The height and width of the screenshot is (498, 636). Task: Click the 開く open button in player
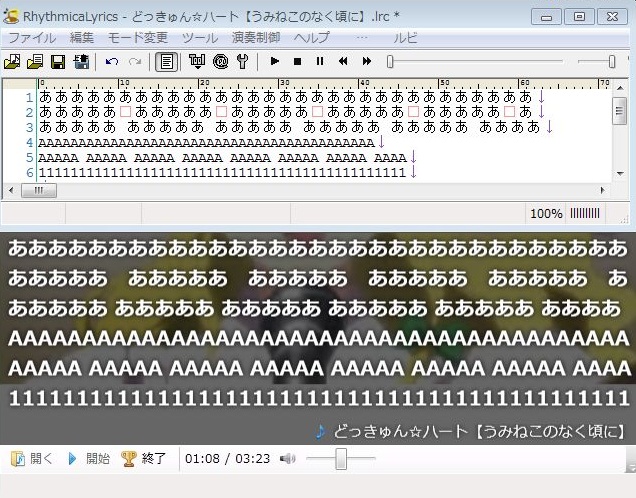pos(32,459)
